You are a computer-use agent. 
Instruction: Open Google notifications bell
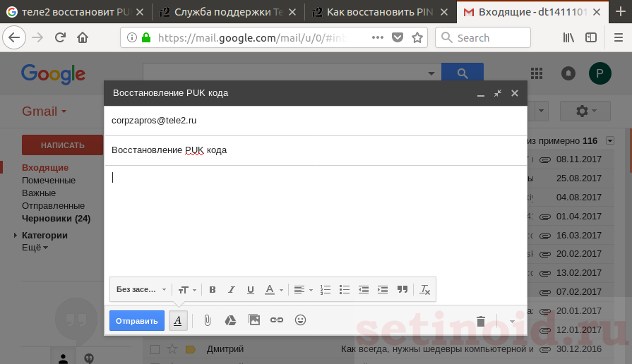[568, 73]
